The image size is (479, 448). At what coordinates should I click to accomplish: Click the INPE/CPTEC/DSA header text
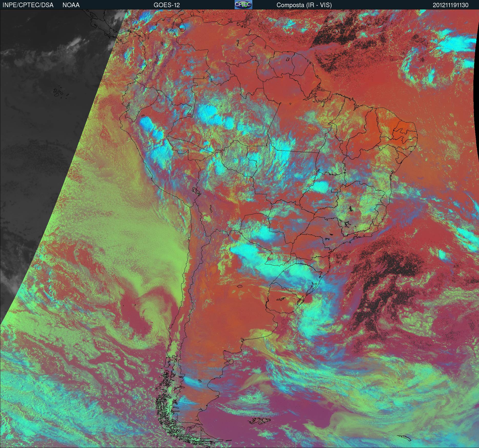(28, 5)
